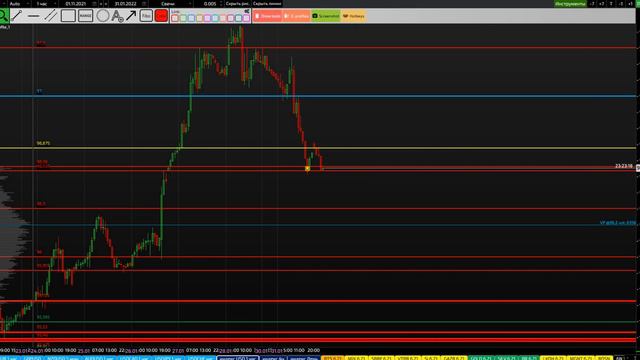Click the small icon at the Line palette's corner
The height and width of the screenshot is (360, 640).
click(x=247, y=11)
